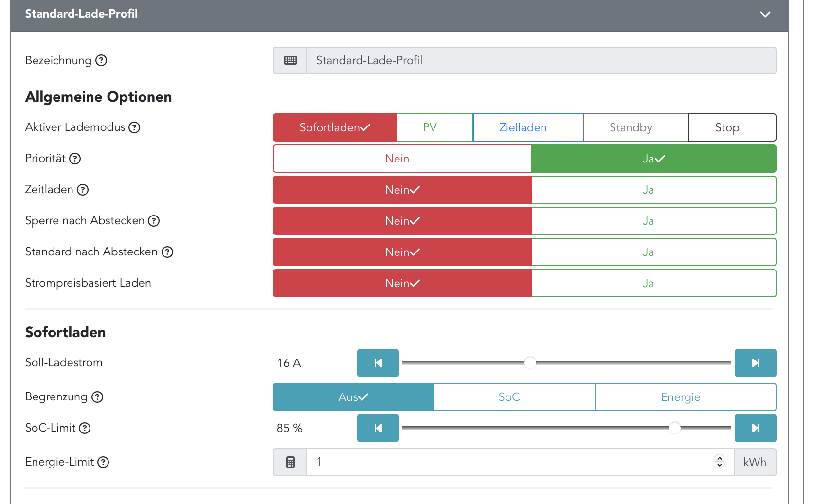Show help tooltip for Priorität
The image size is (831, 504).
coord(75,159)
